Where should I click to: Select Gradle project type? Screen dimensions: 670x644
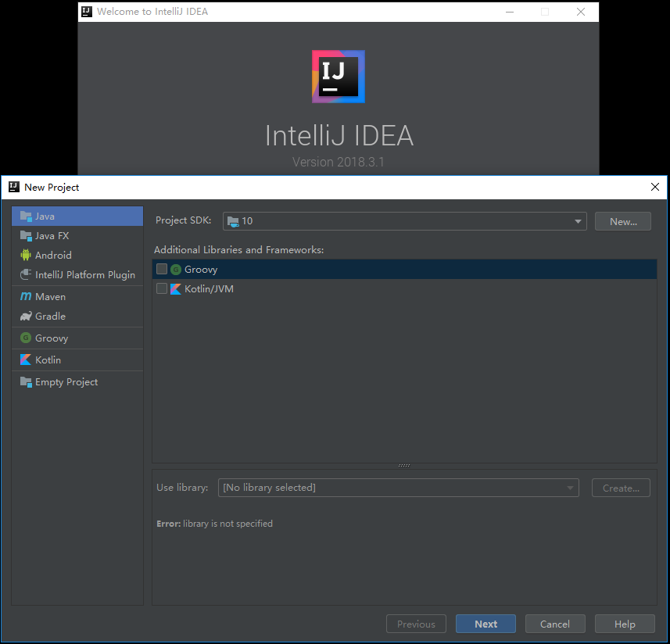(x=77, y=316)
